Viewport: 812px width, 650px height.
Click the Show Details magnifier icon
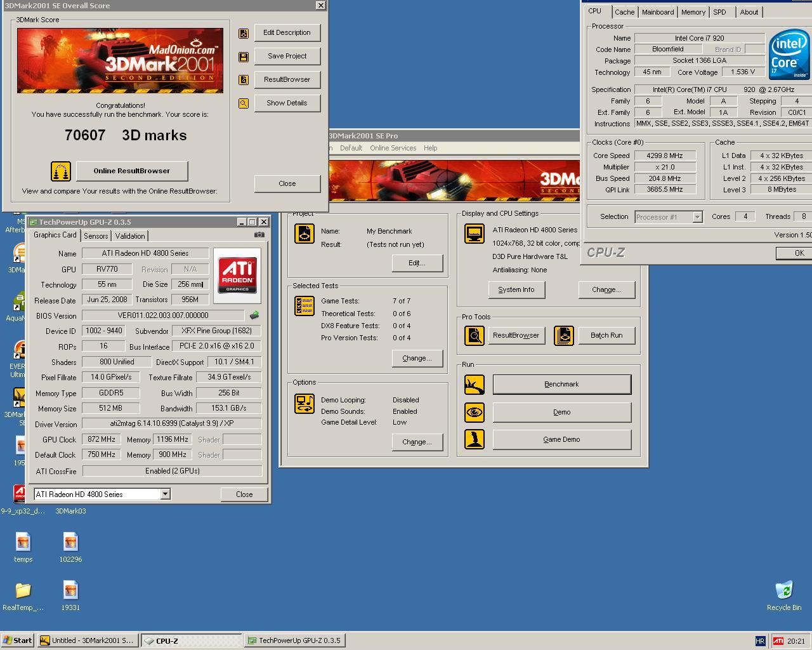pos(244,103)
